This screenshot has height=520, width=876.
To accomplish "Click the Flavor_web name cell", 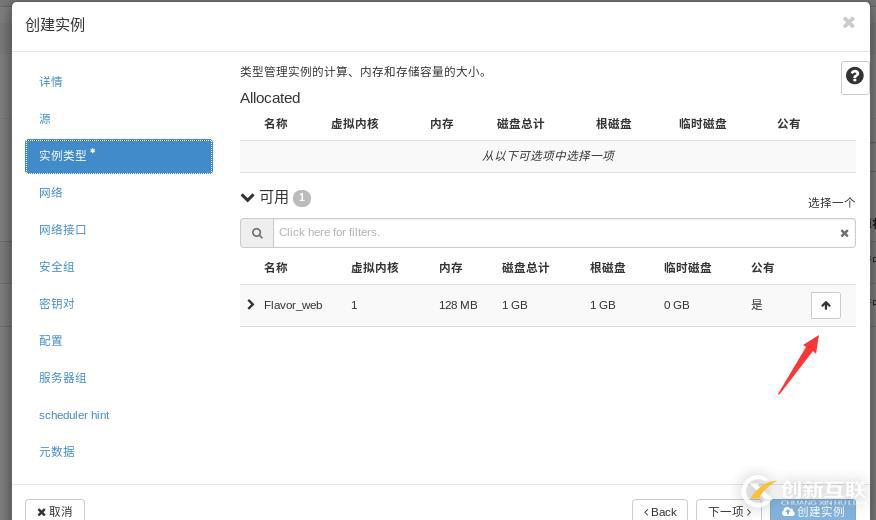I will pos(293,305).
